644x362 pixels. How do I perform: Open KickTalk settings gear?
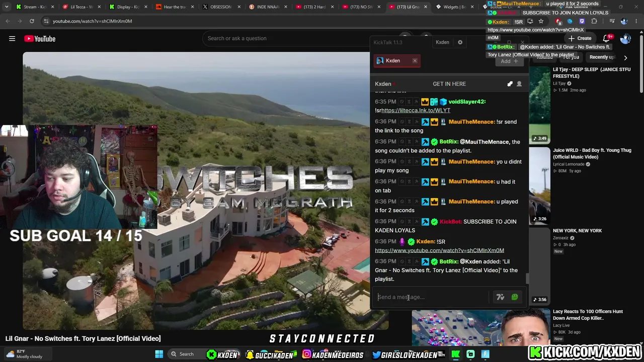[460, 42]
